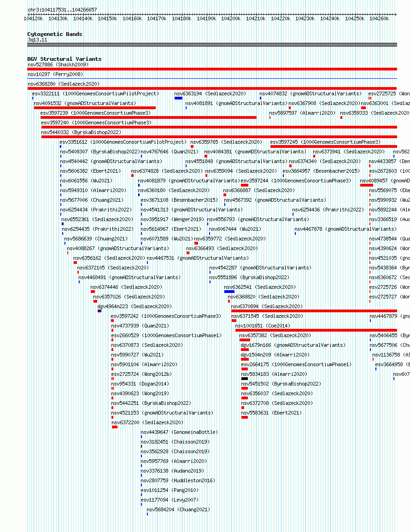Open nsv6372105 (Sedlazeck2020) label
This screenshot has height=532, width=410.
[x=113, y=268]
